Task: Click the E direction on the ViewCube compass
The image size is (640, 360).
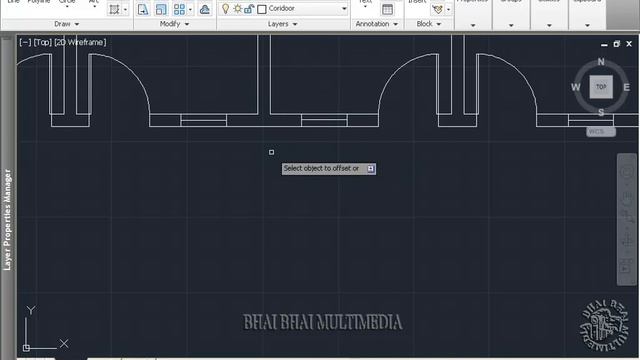Action: [x=626, y=87]
